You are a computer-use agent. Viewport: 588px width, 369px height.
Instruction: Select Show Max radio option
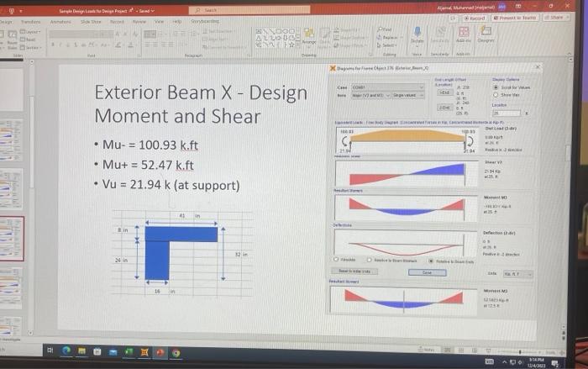click(496, 95)
